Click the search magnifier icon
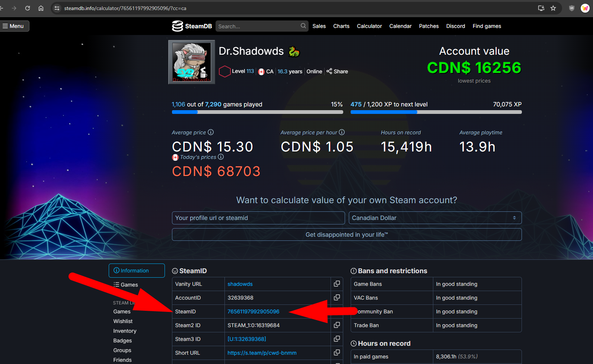This screenshot has height=364, width=593. [x=303, y=26]
